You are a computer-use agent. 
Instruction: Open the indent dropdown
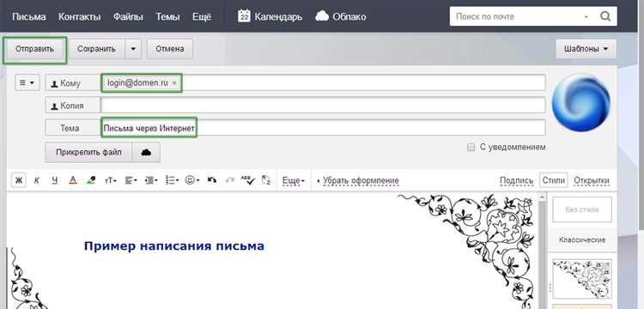[151, 180]
